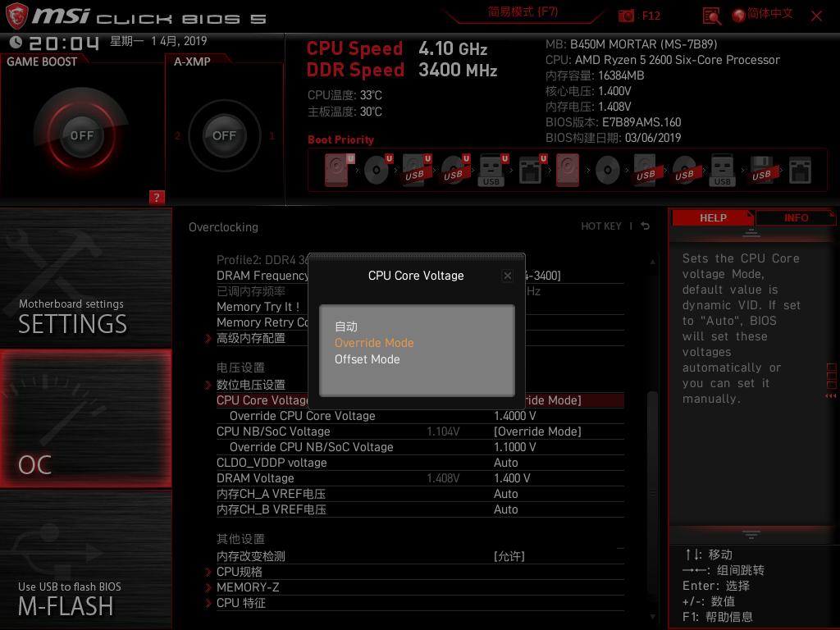Image resolution: width=840 pixels, height=630 pixels.
Task: Open 内存改变检测 [允许] dropdown
Action: [509, 556]
